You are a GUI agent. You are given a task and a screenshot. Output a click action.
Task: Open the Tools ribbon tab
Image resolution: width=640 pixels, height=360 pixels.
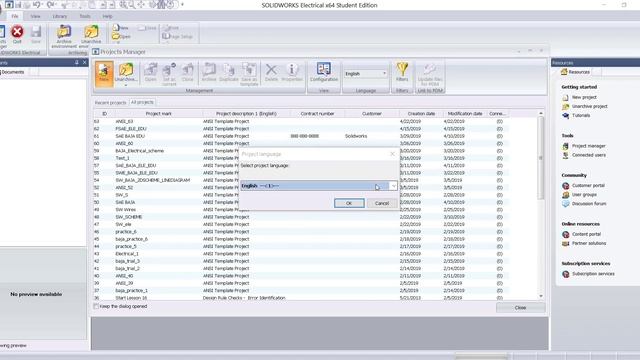[85, 16]
